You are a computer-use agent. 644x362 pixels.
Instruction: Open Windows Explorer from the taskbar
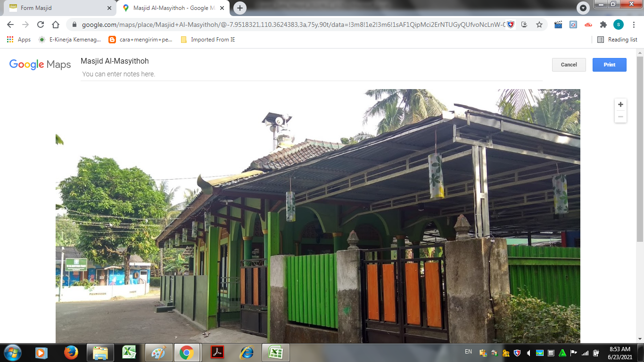coord(100,353)
